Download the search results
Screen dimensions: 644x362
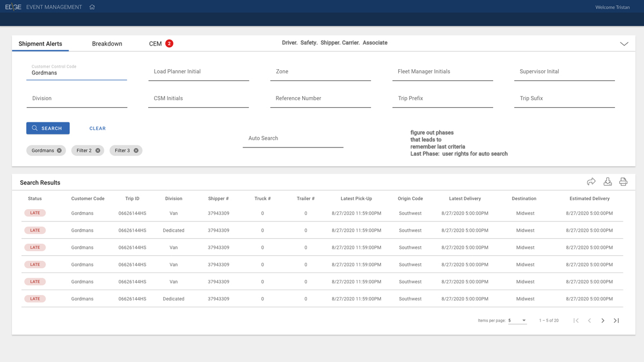coord(608,182)
